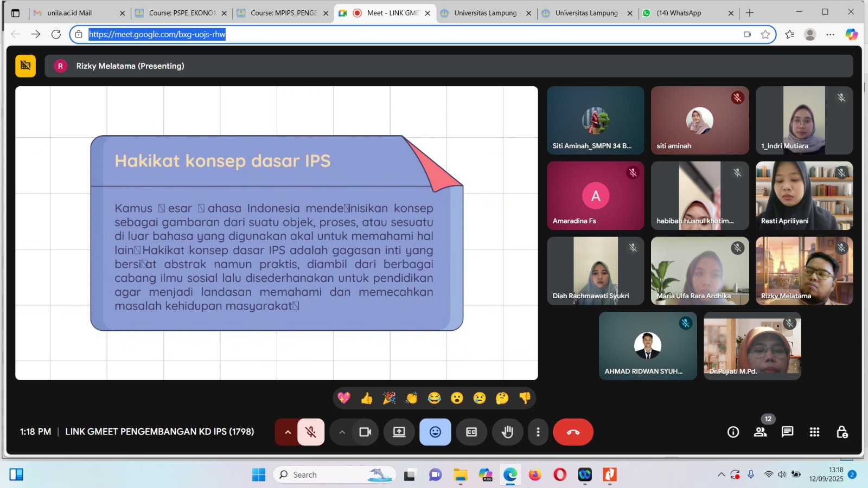Image resolution: width=868 pixels, height=488 pixels.
Task: Select Dr.Pujiati M.Pd. video tile
Action: coord(752,345)
